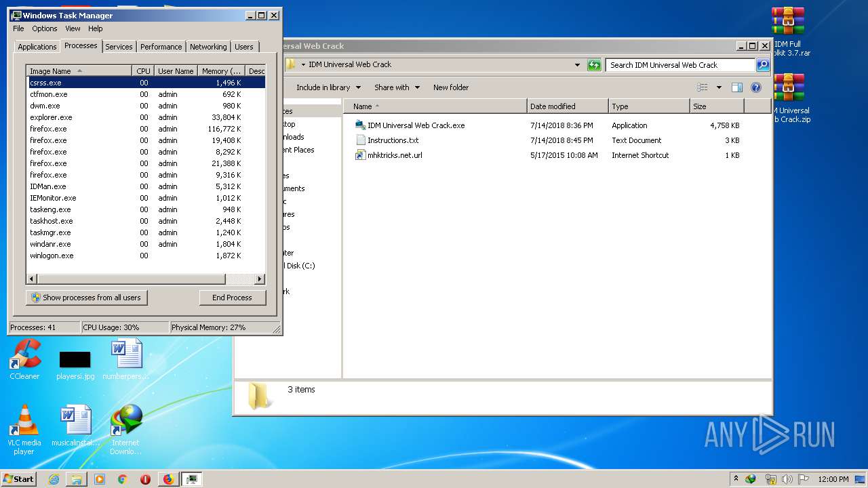Select IDMan.exe process row
The image size is (868, 488).
point(146,186)
